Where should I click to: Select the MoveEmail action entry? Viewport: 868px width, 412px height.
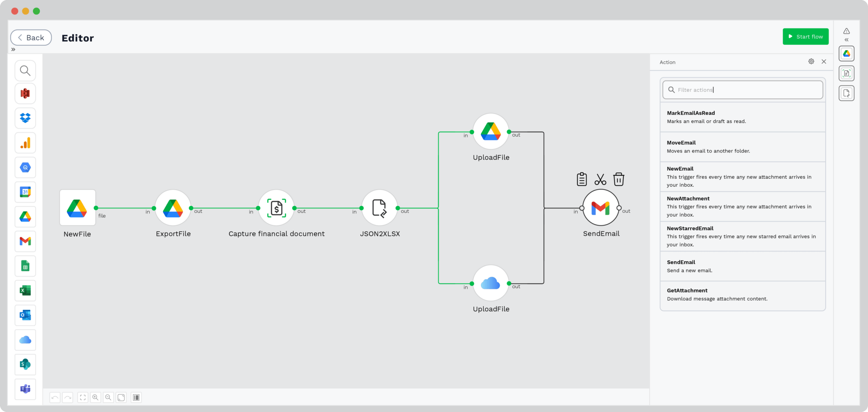coord(742,147)
